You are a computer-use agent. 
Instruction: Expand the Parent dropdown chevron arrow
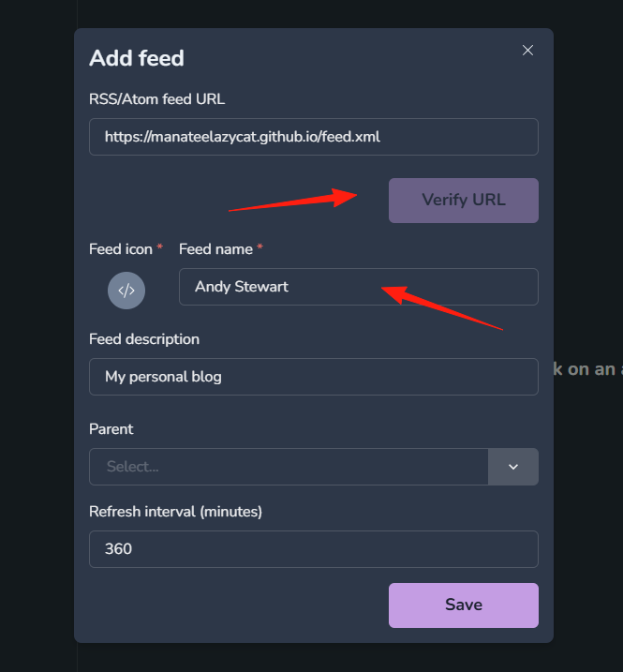coord(513,467)
